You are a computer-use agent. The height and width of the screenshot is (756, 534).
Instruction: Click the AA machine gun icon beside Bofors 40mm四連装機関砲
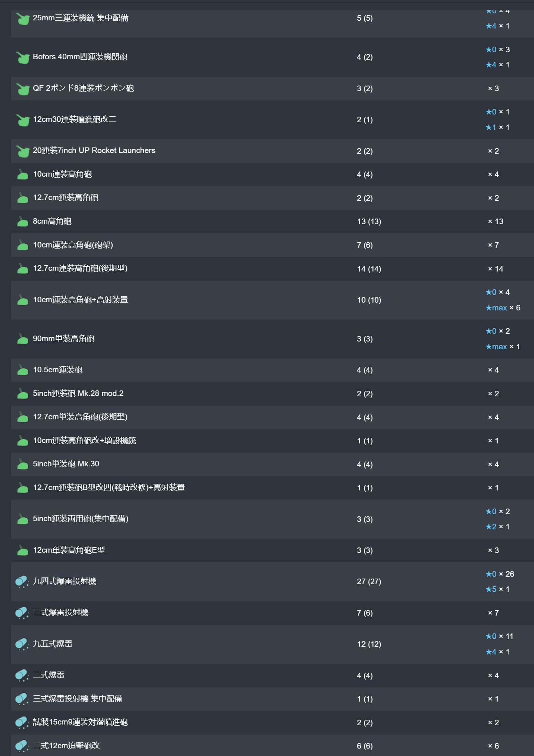23,57
